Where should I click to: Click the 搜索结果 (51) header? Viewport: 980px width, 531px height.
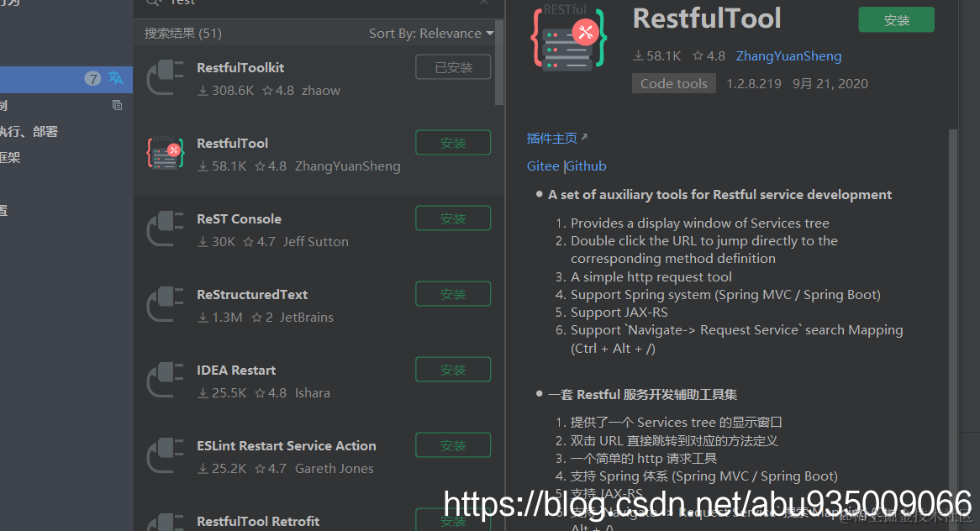point(182,33)
